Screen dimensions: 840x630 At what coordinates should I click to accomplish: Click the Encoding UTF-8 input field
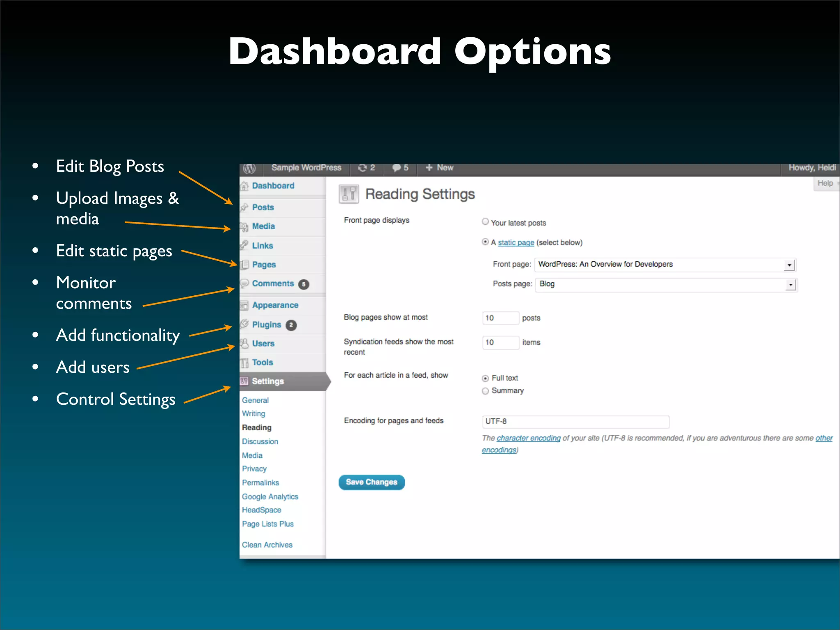point(575,422)
